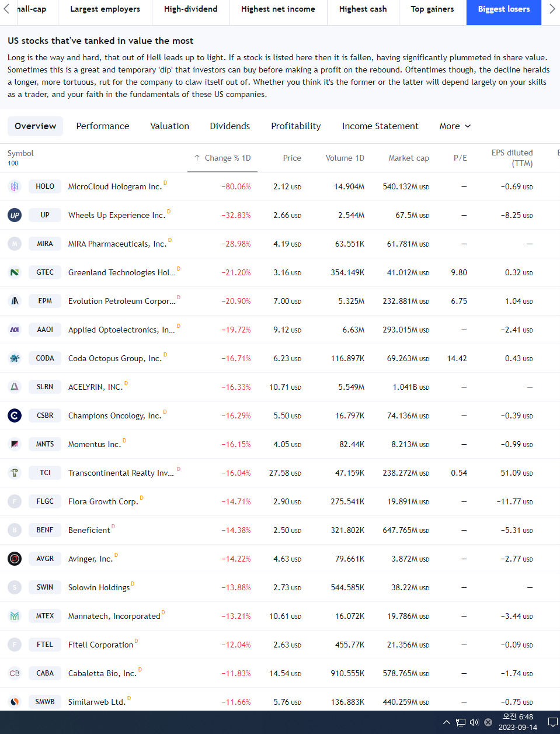This screenshot has height=734, width=560.
Task: Click the Mannatech (MTEX) logo icon
Action: [x=15, y=616]
